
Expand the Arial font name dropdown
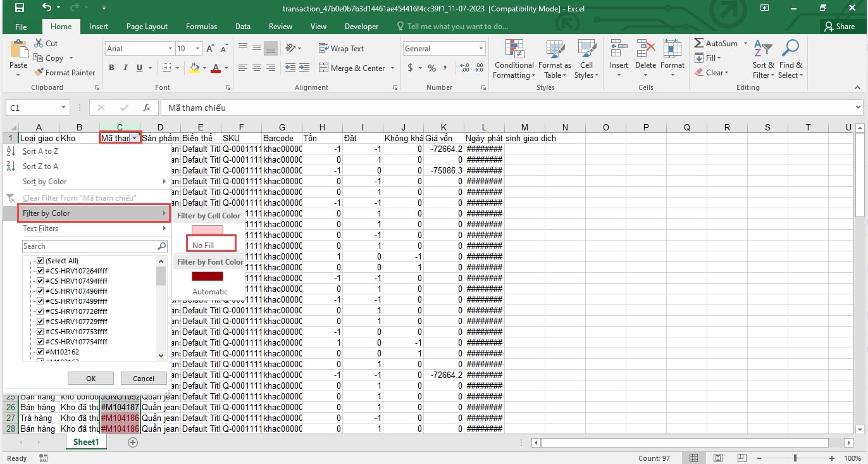[x=170, y=49]
